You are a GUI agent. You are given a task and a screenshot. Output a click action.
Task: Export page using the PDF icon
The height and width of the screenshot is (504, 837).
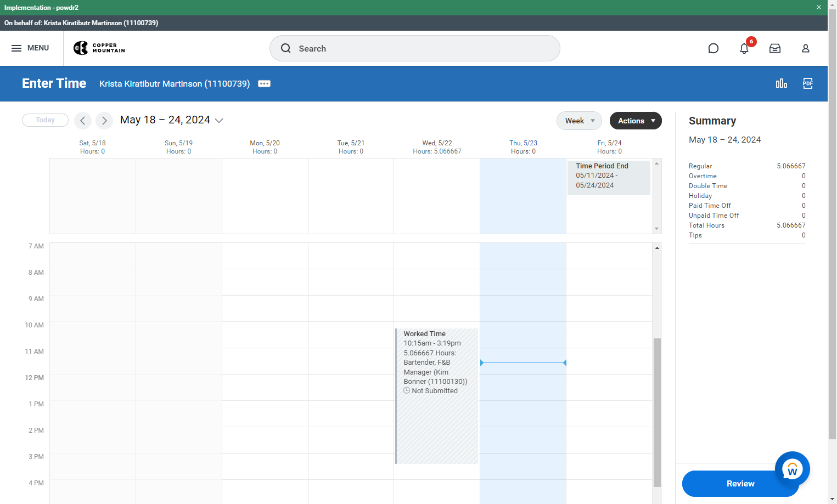point(807,83)
